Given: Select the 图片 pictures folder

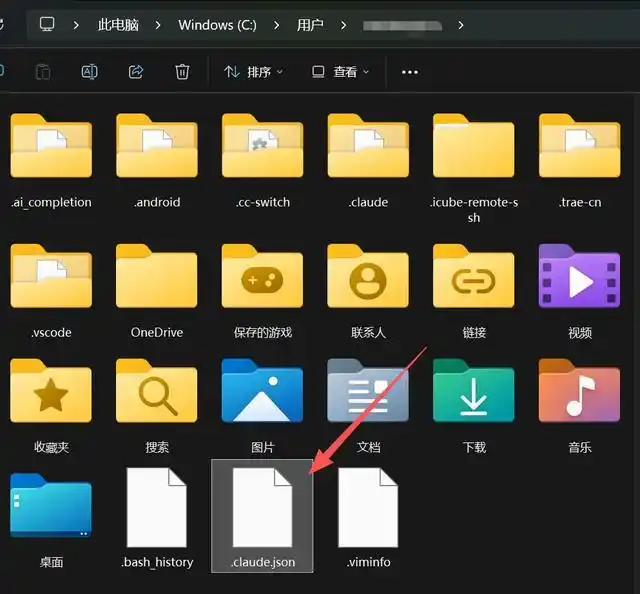Looking at the screenshot, I should point(262,407).
